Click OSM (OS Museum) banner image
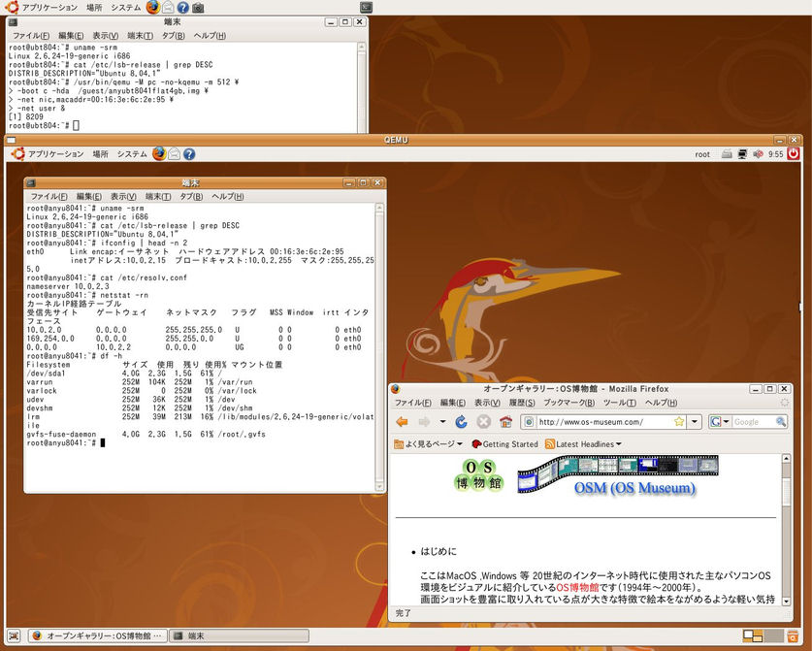 [x=618, y=475]
